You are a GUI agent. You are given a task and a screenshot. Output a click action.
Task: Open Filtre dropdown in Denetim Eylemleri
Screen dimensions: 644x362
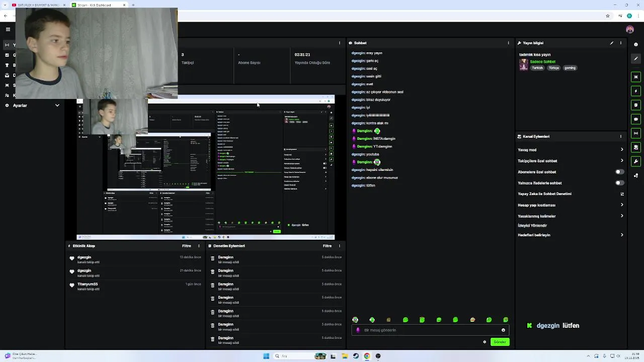pos(327,246)
